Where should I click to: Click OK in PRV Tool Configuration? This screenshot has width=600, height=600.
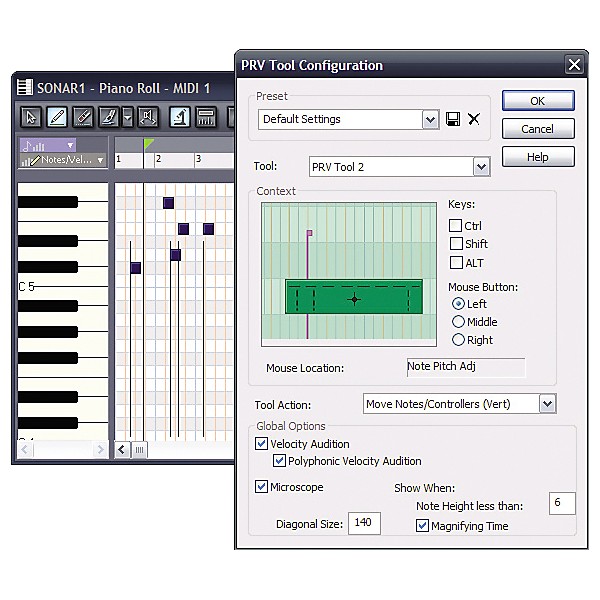coord(538,101)
